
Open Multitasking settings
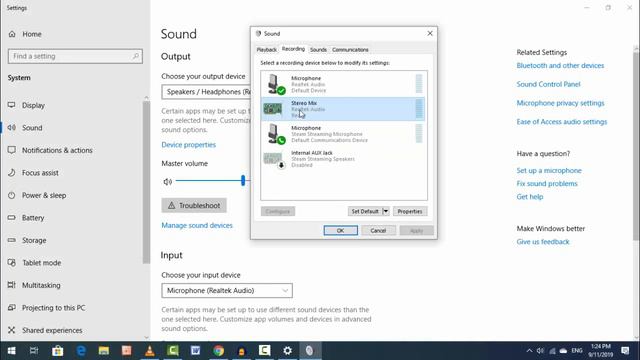(41, 285)
